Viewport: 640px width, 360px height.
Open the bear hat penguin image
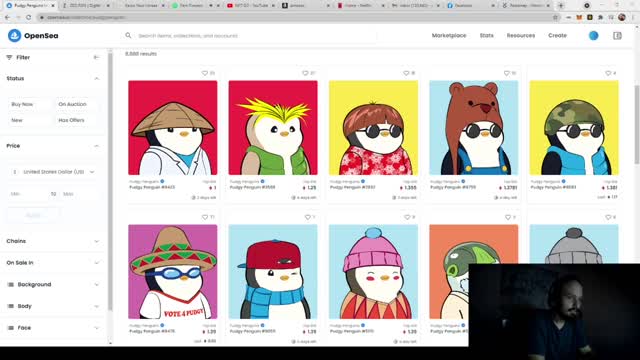coord(473,128)
